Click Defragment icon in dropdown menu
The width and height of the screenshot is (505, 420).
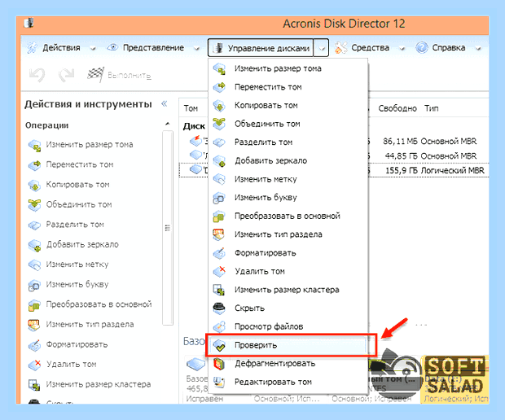(219, 364)
